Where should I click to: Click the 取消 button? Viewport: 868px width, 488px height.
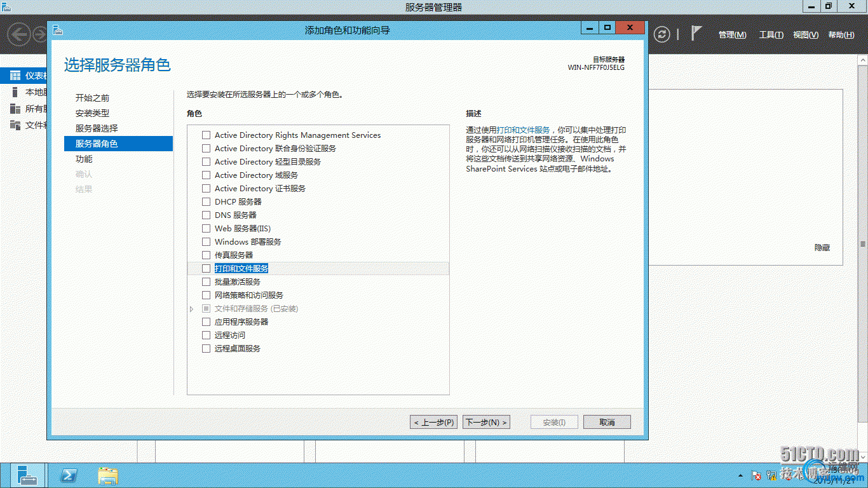pos(607,422)
